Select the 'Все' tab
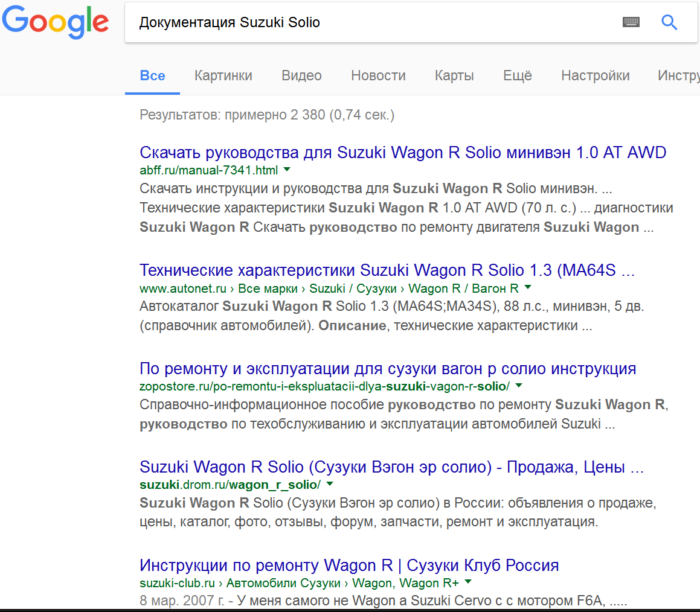700x612 pixels. point(152,75)
